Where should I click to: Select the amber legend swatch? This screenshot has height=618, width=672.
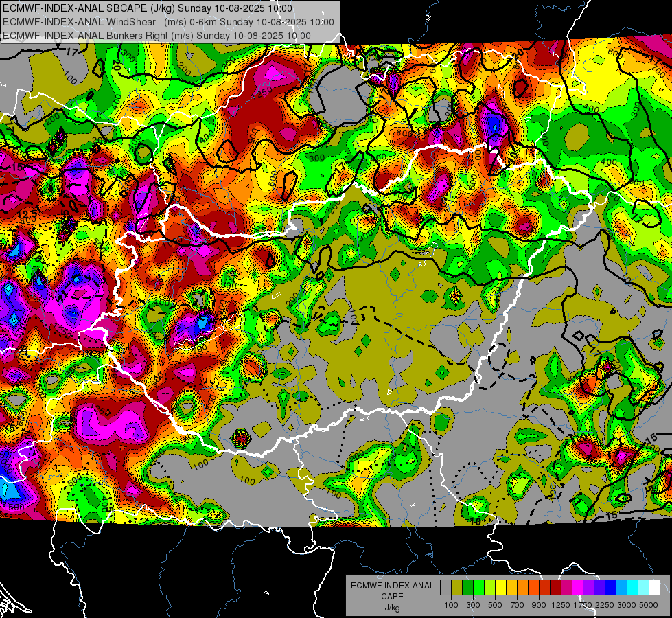(511, 588)
